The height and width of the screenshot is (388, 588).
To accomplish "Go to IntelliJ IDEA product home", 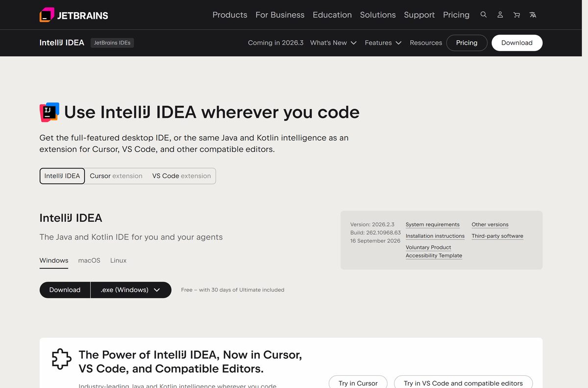I will tap(62, 43).
